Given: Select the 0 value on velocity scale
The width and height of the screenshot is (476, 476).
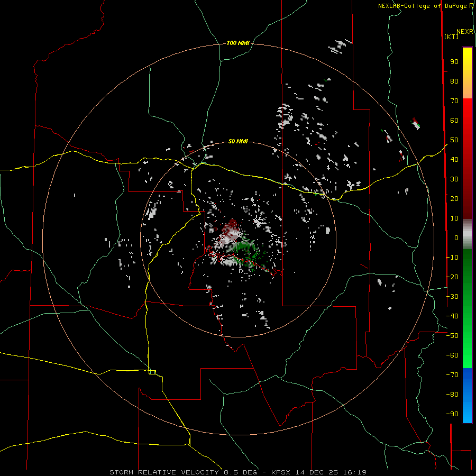Looking at the screenshot, I should 456,238.
